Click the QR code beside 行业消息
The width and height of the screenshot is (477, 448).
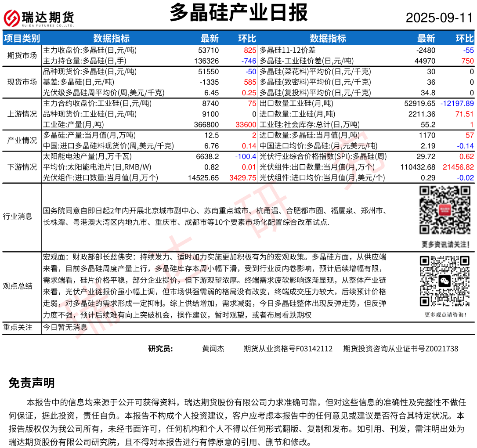(x=445, y=210)
